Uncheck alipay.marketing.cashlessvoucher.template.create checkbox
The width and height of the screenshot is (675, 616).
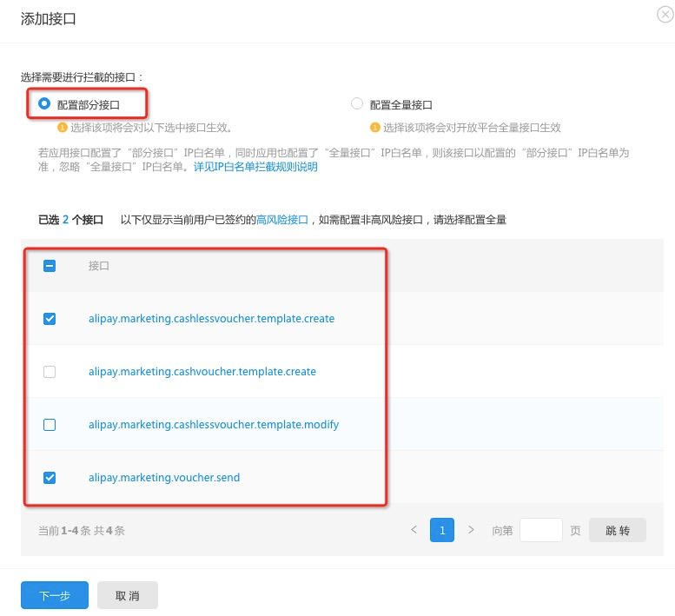pyautogui.click(x=50, y=319)
